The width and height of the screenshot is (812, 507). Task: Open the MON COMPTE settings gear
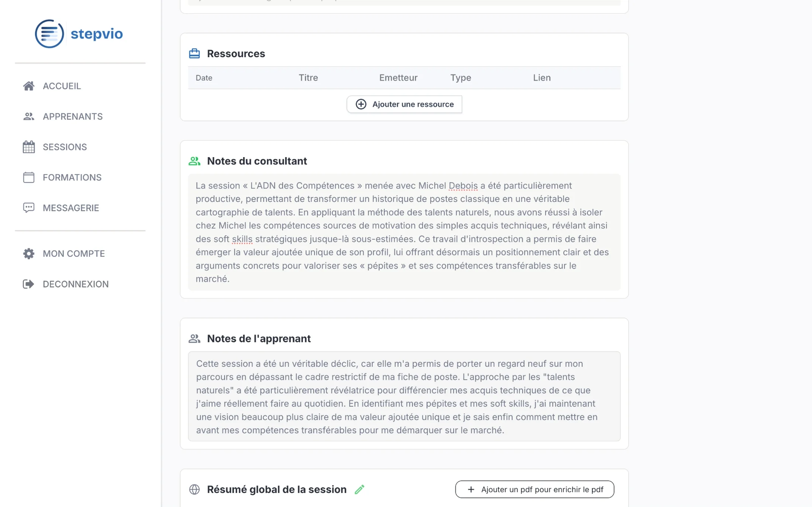tap(29, 253)
